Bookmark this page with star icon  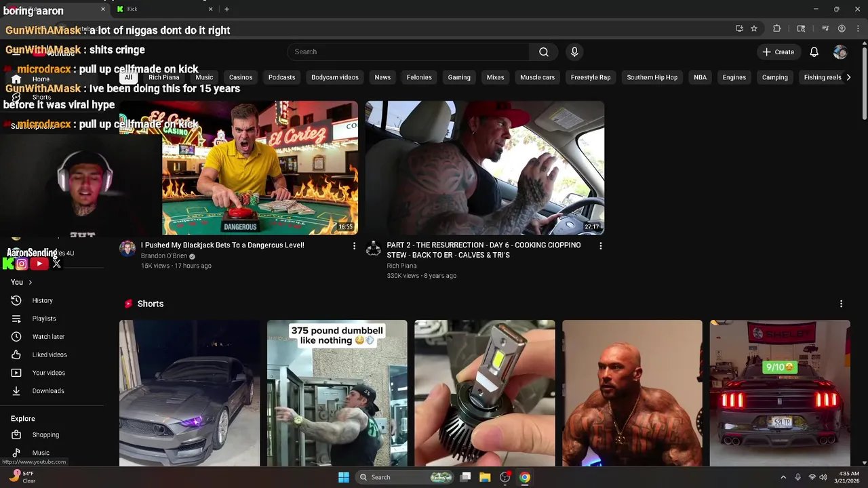pos(753,28)
